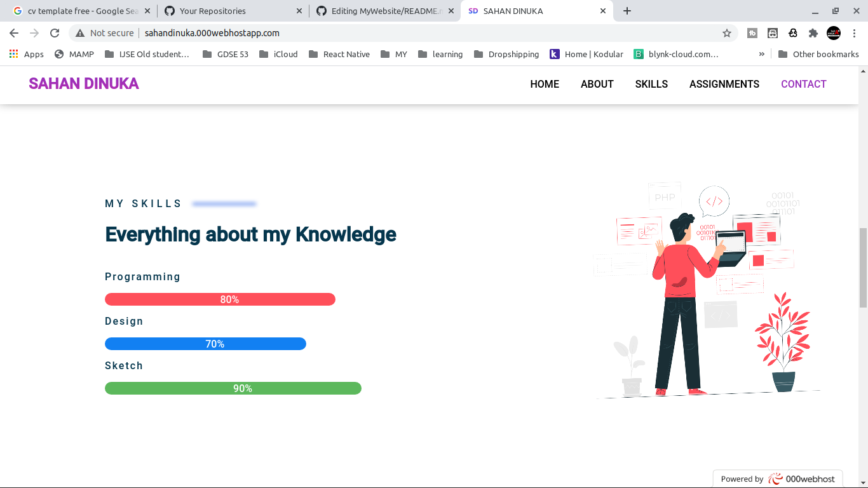Close the SAHAN DINUKA tab

point(603,11)
